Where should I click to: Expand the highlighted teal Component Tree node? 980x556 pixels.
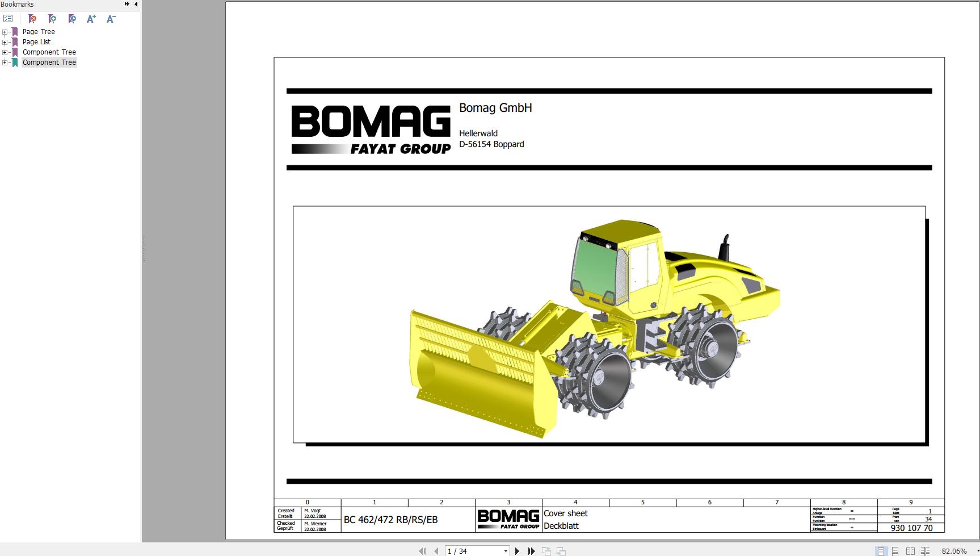pos(5,62)
